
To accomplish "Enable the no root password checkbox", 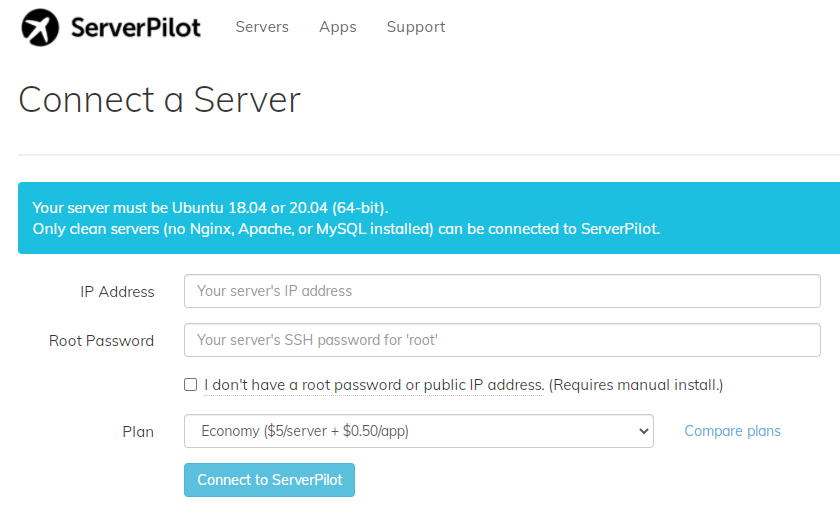I will pyautogui.click(x=191, y=385).
